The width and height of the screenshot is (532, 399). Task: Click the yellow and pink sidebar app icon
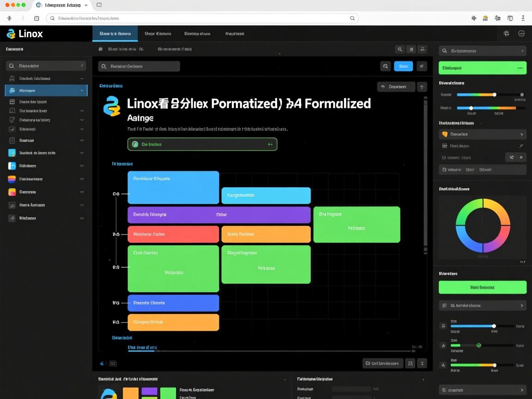pyautogui.click(x=12, y=192)
